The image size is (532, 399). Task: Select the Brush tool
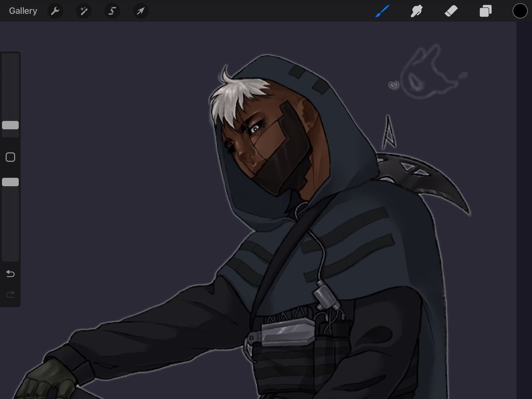click(x=382, y=11)
